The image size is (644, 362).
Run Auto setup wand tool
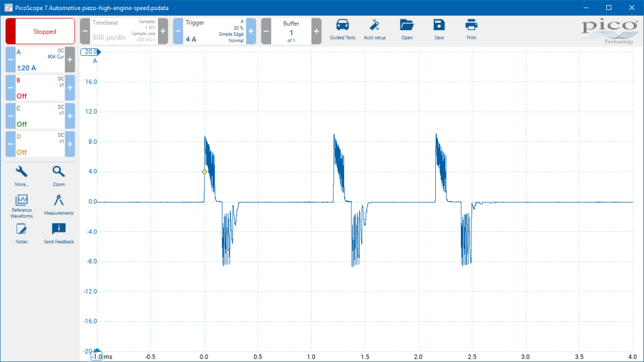(x=375, y=30)
